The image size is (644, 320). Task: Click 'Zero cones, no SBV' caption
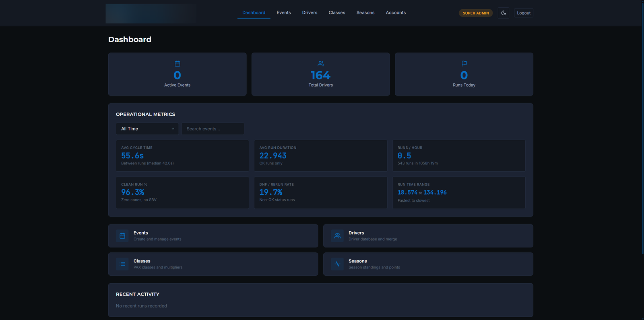tap(139, 200)
